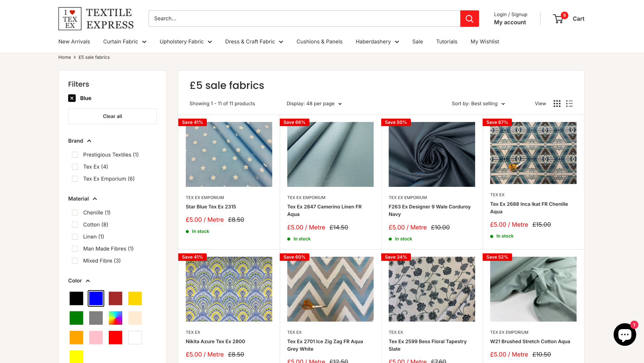Open the Sort by Best selling dropdown
This screenshot has width=644, height=363.
pos(478,104)
